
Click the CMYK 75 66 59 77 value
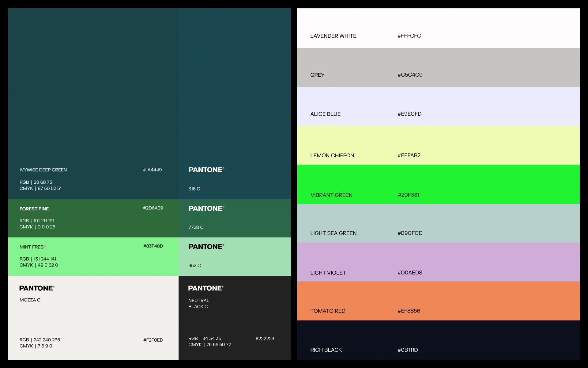210,345
